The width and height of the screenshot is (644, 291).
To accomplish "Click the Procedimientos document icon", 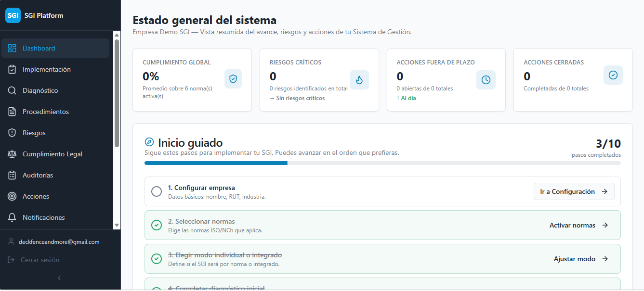I will click(12, 112).
